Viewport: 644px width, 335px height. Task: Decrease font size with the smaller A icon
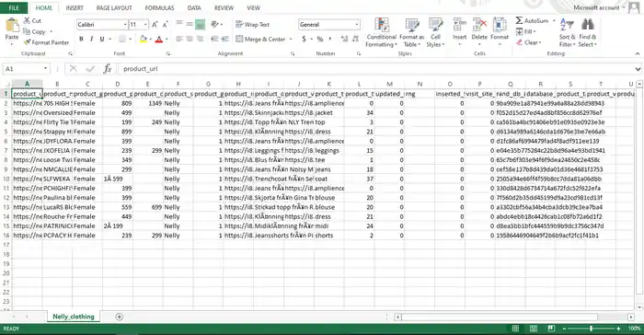(165, 25)
